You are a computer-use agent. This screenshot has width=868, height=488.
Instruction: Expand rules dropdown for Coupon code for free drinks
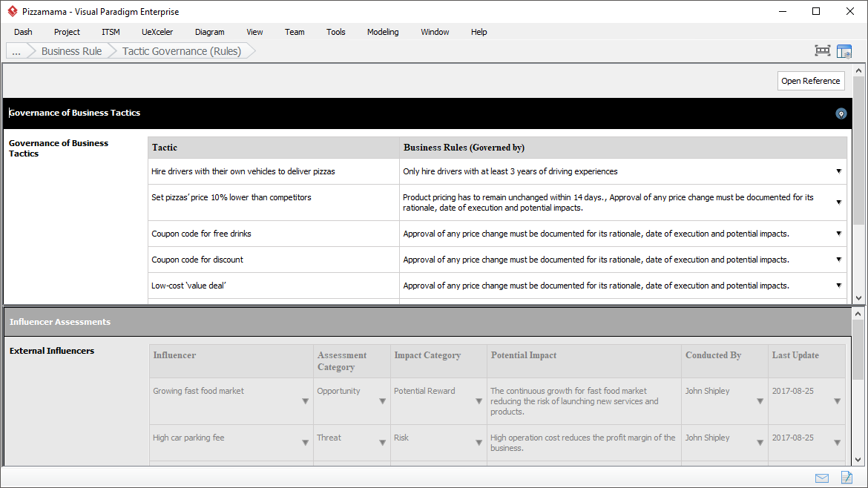point(838,234)
